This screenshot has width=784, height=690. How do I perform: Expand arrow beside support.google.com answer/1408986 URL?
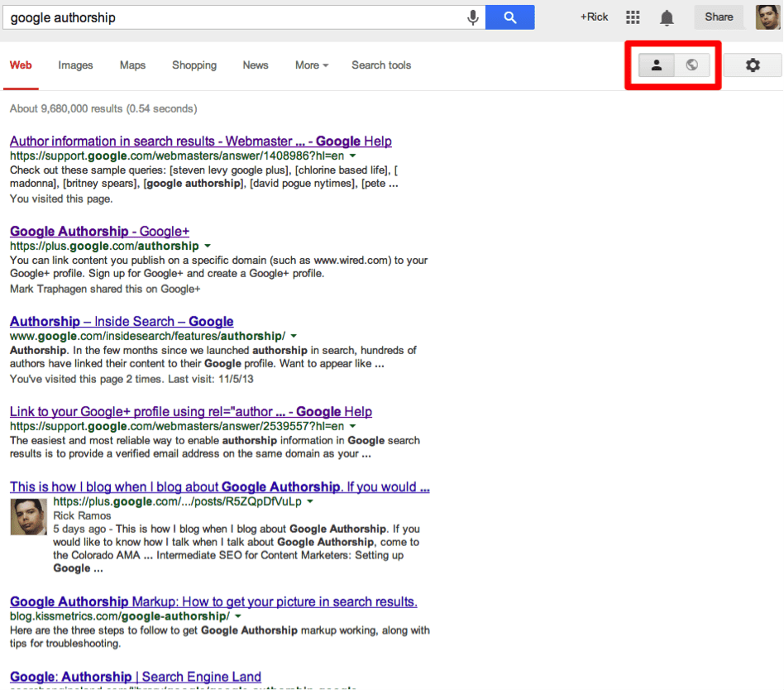352,156
